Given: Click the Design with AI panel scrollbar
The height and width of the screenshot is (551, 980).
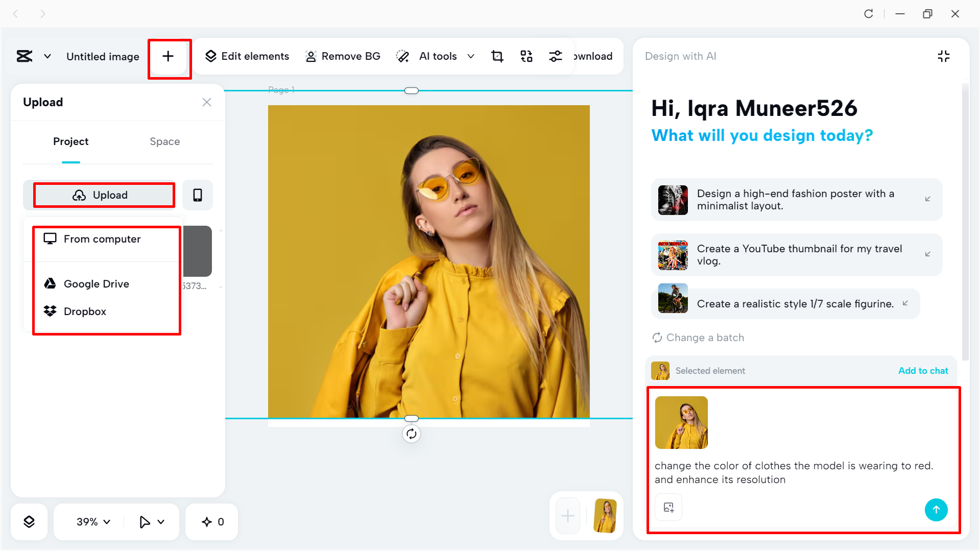Looking at the screenshot, I should coord(965,222).
